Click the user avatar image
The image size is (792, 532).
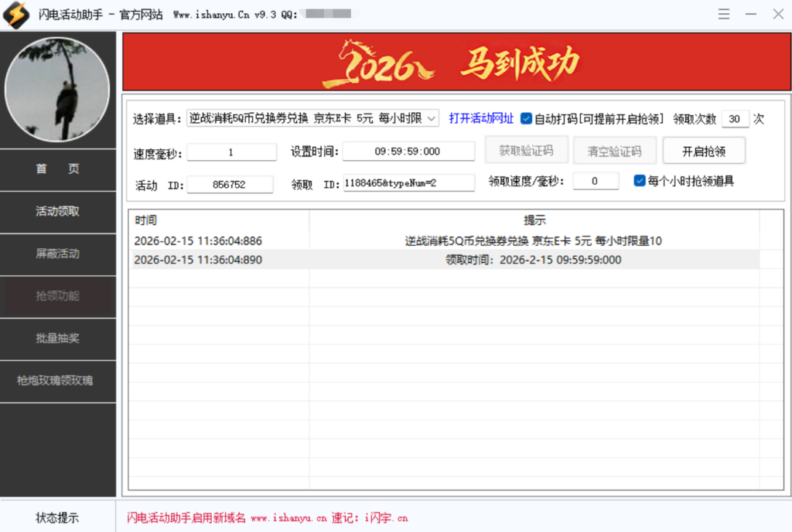(x=58, y=89)
